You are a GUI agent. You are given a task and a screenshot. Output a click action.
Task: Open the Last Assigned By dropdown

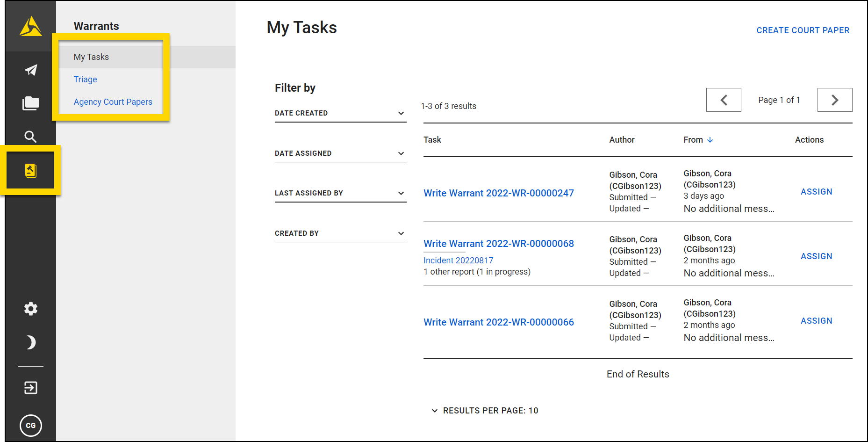(x=340, y=193)
